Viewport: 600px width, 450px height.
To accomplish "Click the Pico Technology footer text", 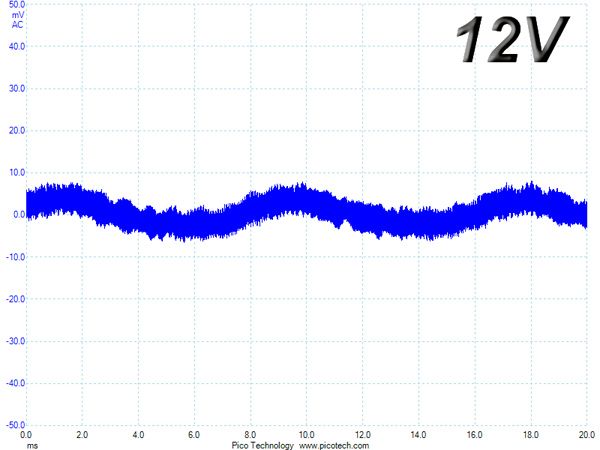I will [x=262, y=445].
